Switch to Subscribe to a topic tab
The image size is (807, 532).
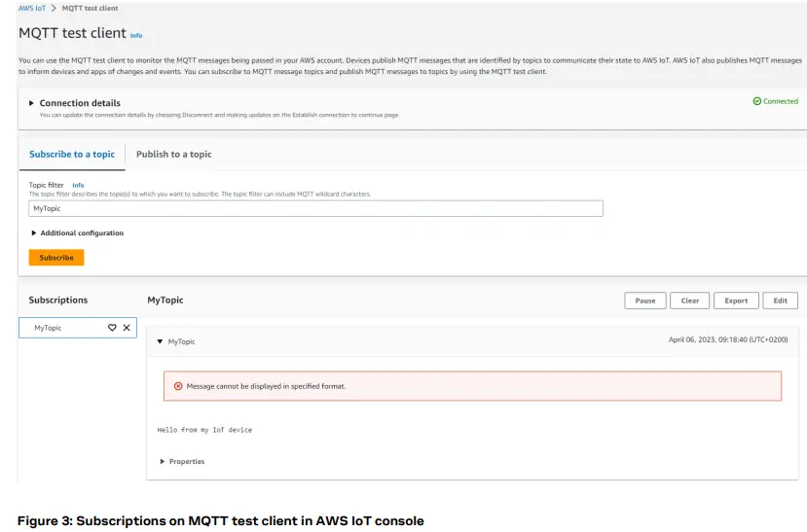[71, 155]
